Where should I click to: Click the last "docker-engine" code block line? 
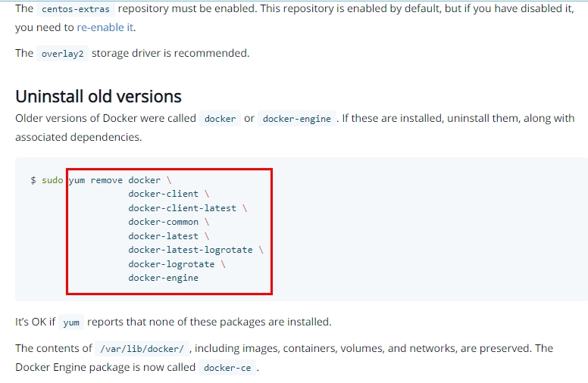pyautogui.click(x=163, y=278)
